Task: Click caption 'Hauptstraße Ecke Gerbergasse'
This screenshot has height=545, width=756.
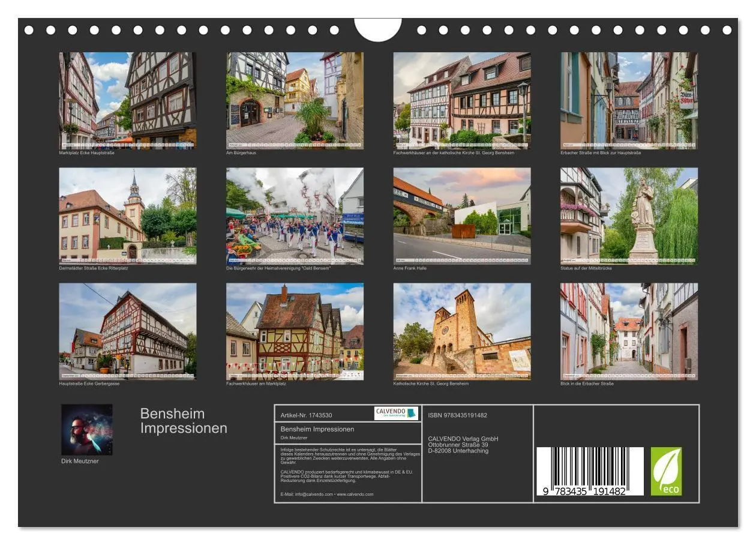Action: coord(89,384)
